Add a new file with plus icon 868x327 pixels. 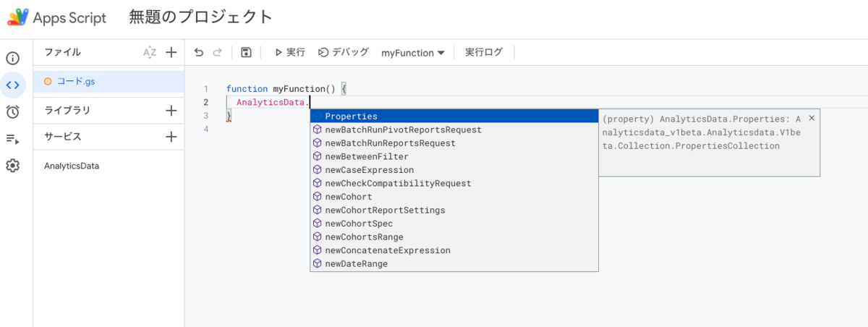click(x=171, y=52)
